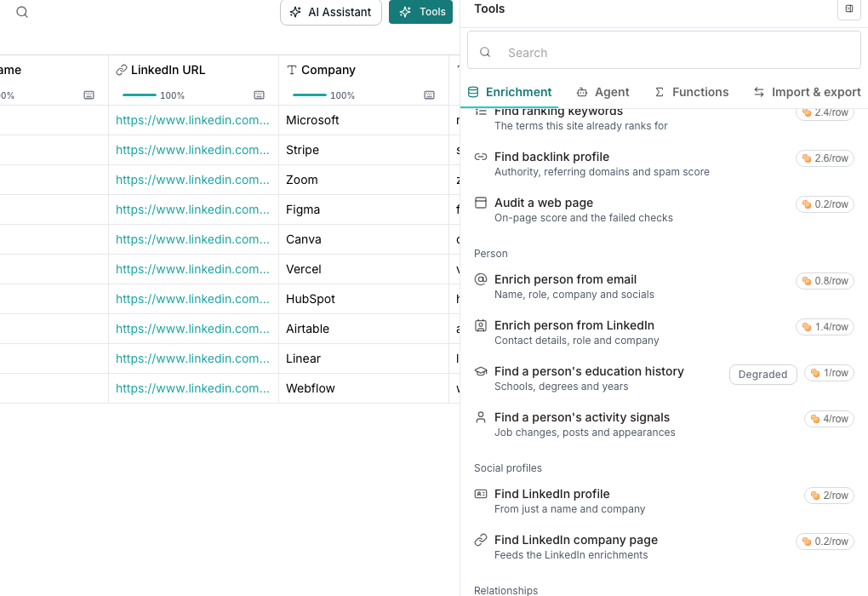
Task: Click the Audit a web page icon
Action: tap(481, 203)
